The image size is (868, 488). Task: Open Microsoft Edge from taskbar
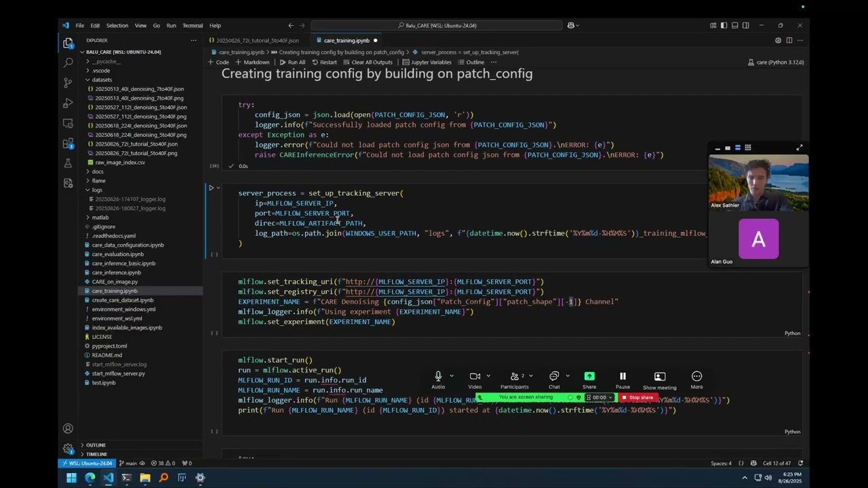tap(90, 478)
